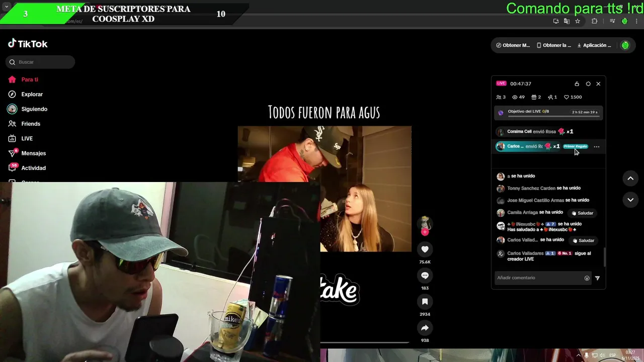Click the ESP language indicator

click(612, 355)
